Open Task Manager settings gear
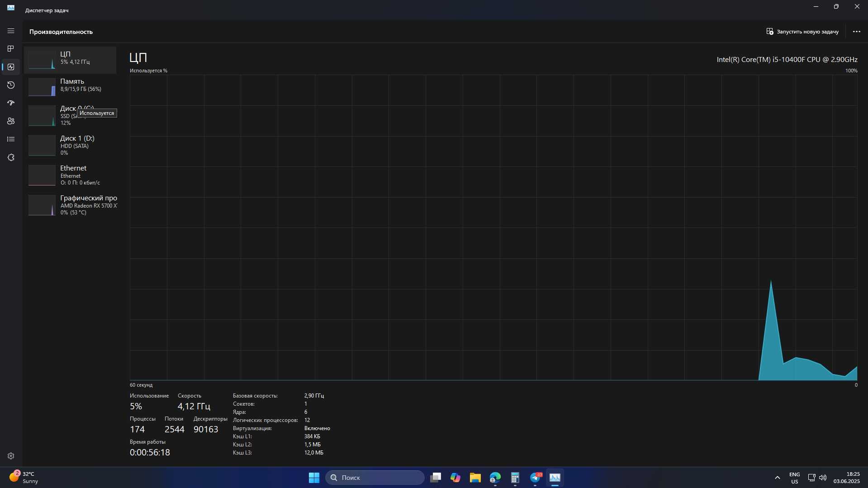Screen dimensions: 868x488 tap(11, 456)
